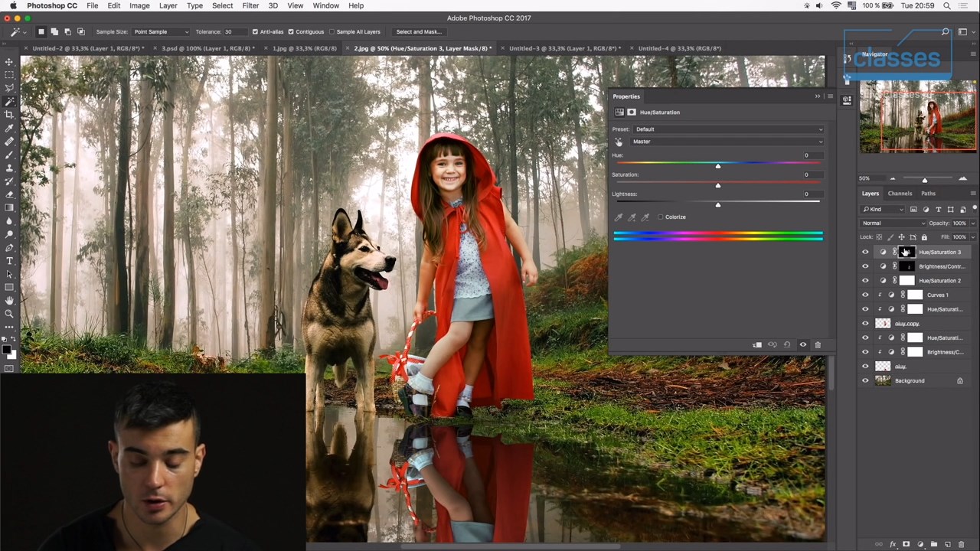
Task: Click the Tolerance input field
Action: pos(235,32)
